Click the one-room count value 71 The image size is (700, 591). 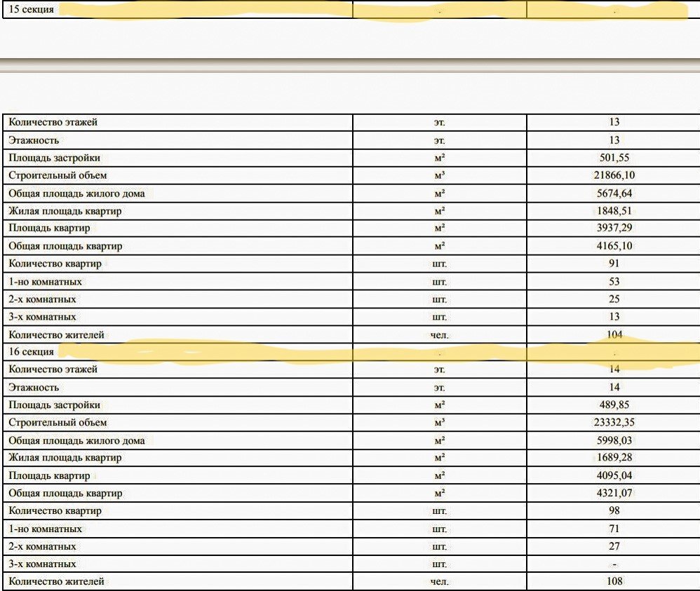[x=614, y=529]
